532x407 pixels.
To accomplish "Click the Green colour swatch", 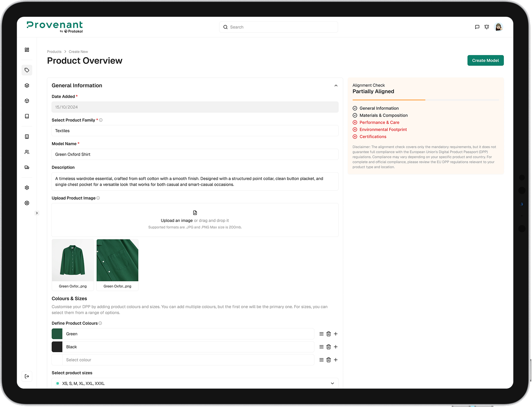I will pyautogui.click(x=57, y=334).
